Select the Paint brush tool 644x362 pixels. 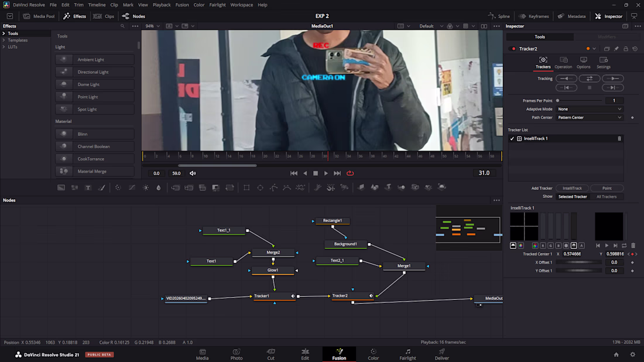(101, 187)
